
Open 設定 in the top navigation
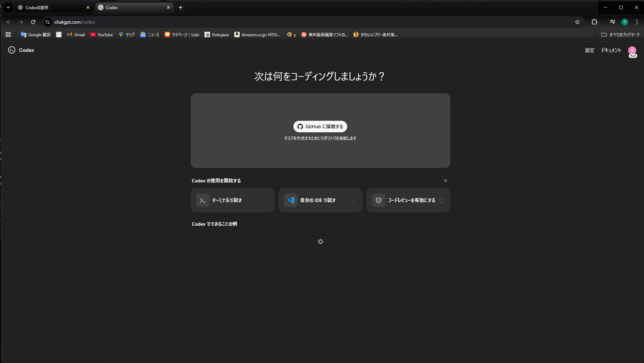(x=590, y=50)
